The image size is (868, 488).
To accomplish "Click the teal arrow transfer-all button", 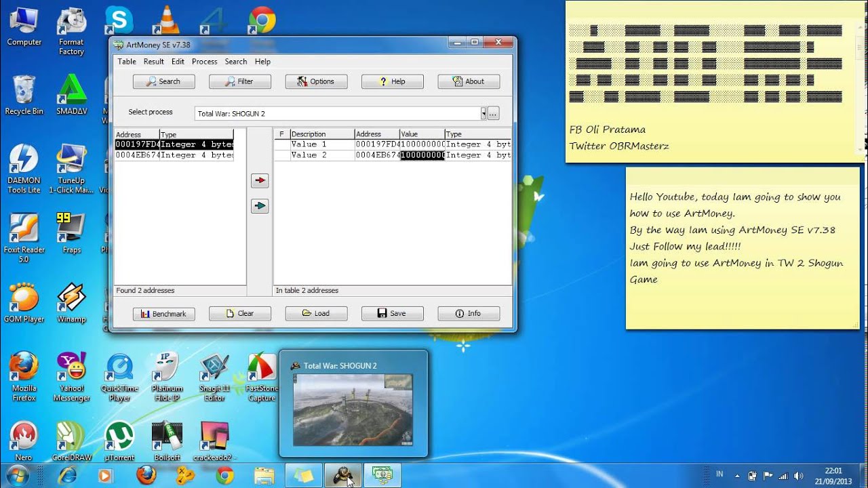I will 260,206.
